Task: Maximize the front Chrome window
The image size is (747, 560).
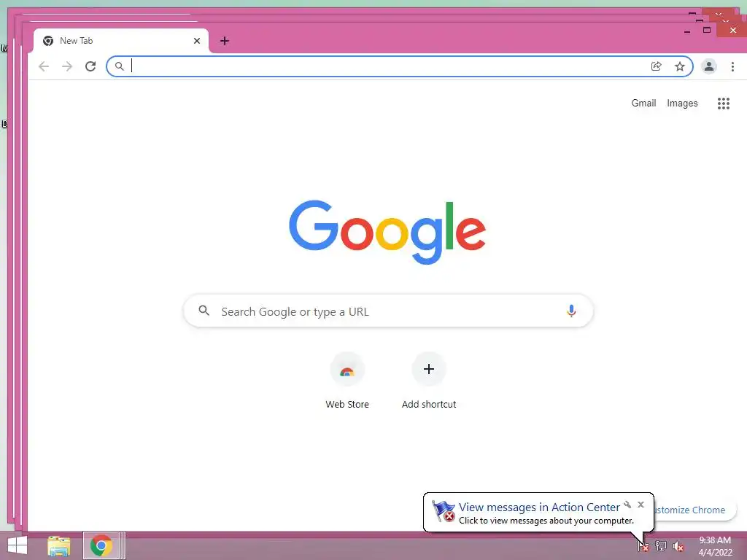Action: (x=707, y=30)
